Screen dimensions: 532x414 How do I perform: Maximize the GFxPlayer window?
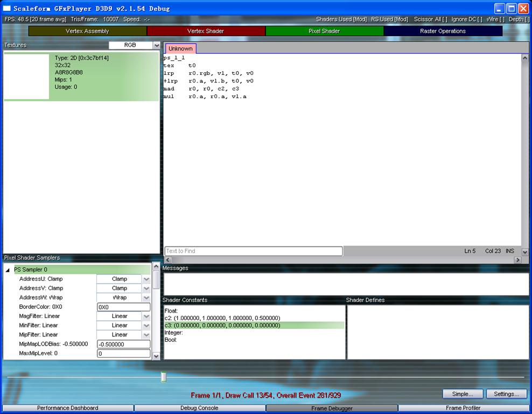[512, 9]
